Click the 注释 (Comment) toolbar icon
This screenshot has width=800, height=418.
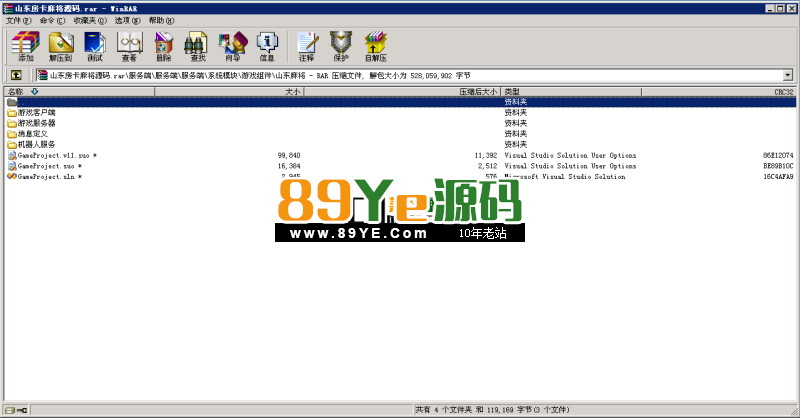pos(307,46)
